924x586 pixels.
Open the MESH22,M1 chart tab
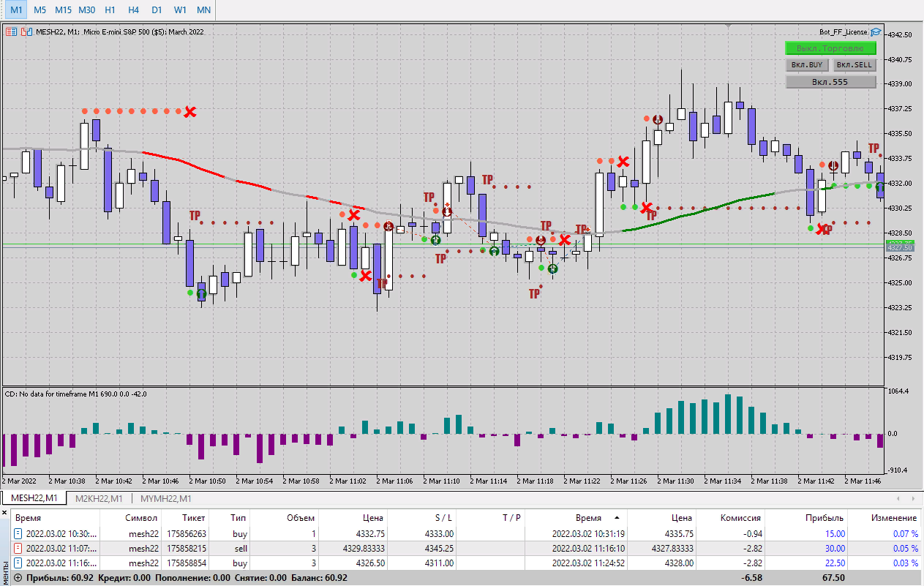33,498
